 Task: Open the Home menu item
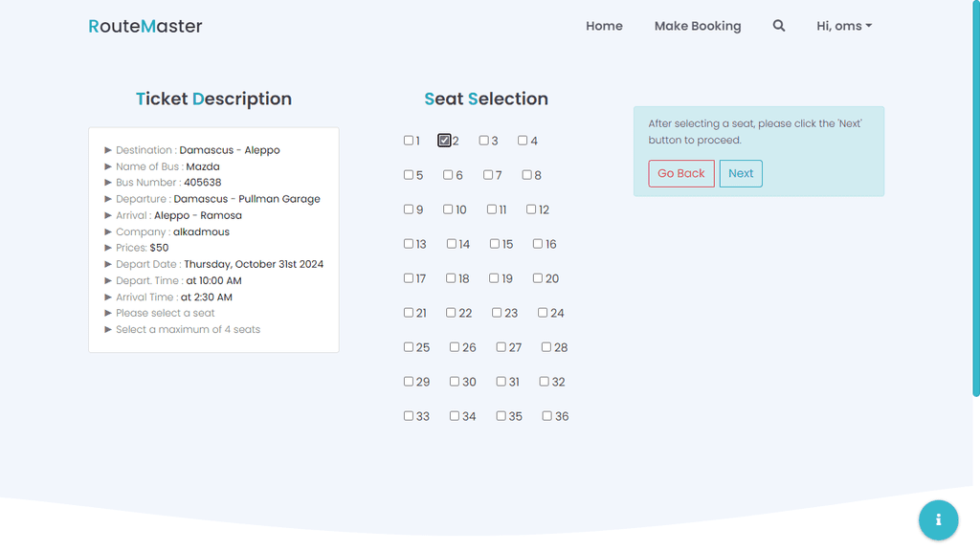[604, 26]
